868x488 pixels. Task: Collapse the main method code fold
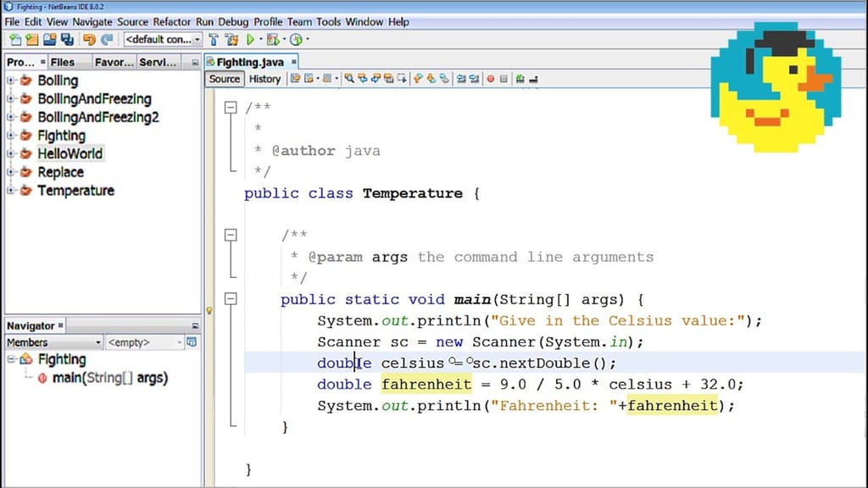tap(231, 299)
